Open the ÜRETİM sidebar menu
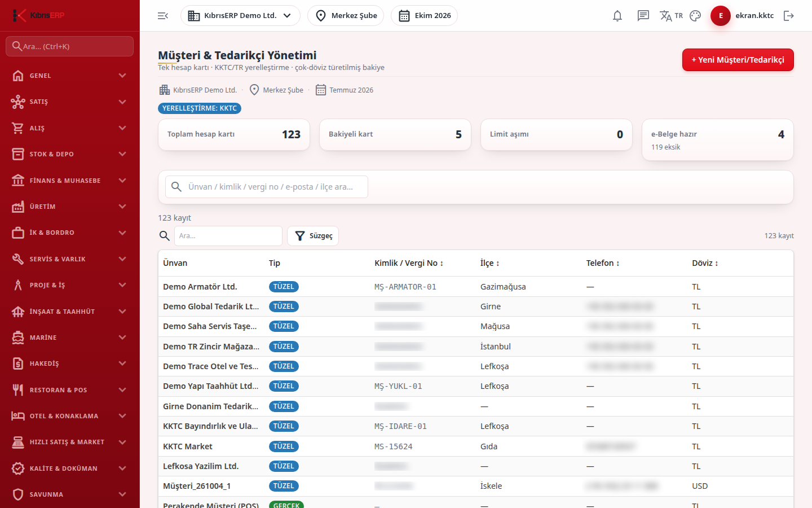Viewport: 812px width, 508px height. (x=70, y=207)
